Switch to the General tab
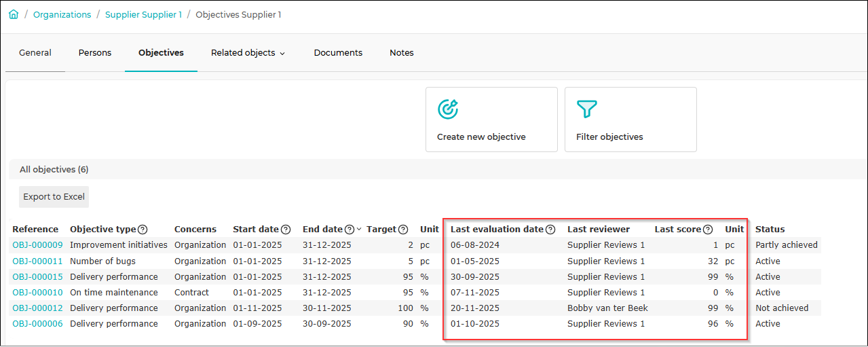The image size is (868, 347). coord(35,52)
